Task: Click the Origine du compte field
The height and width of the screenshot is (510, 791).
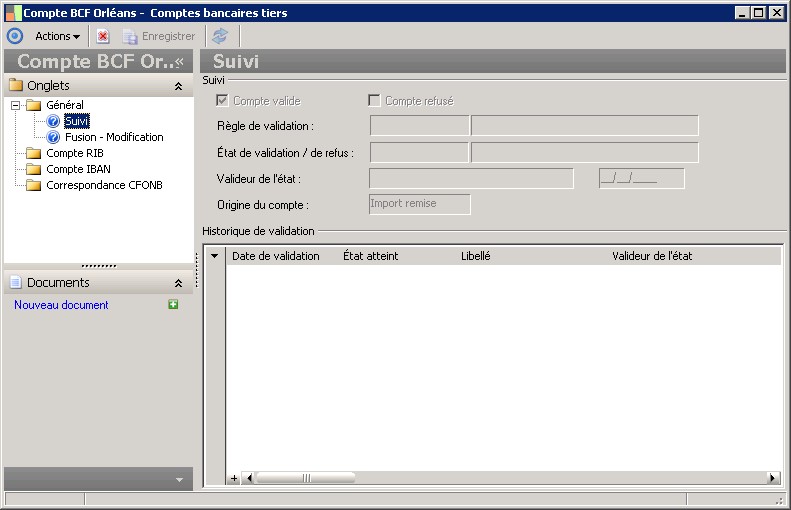Action: click(x=420, y=204)
